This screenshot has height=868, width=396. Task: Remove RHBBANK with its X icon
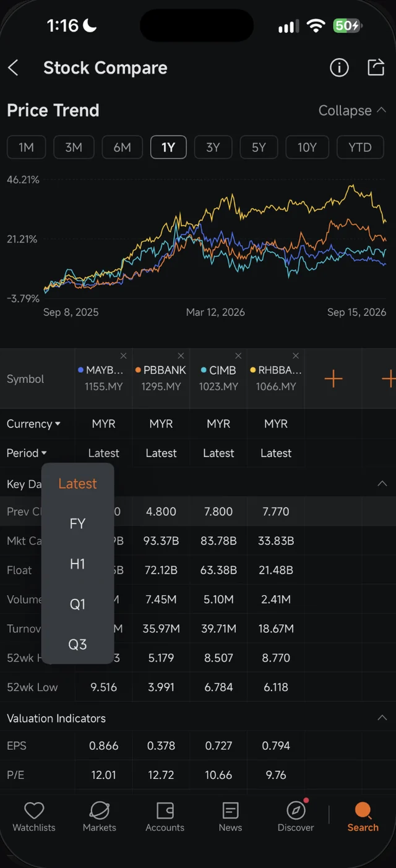pos(296,356)
